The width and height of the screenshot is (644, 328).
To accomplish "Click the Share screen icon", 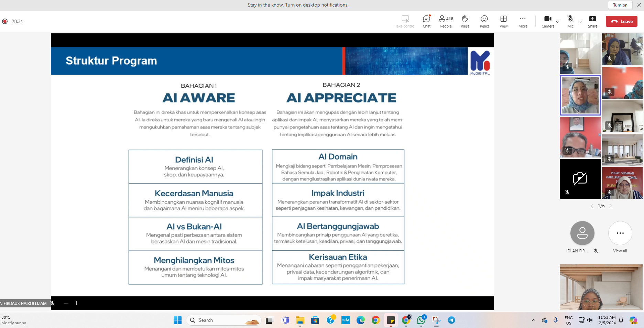I will (592, 21).
